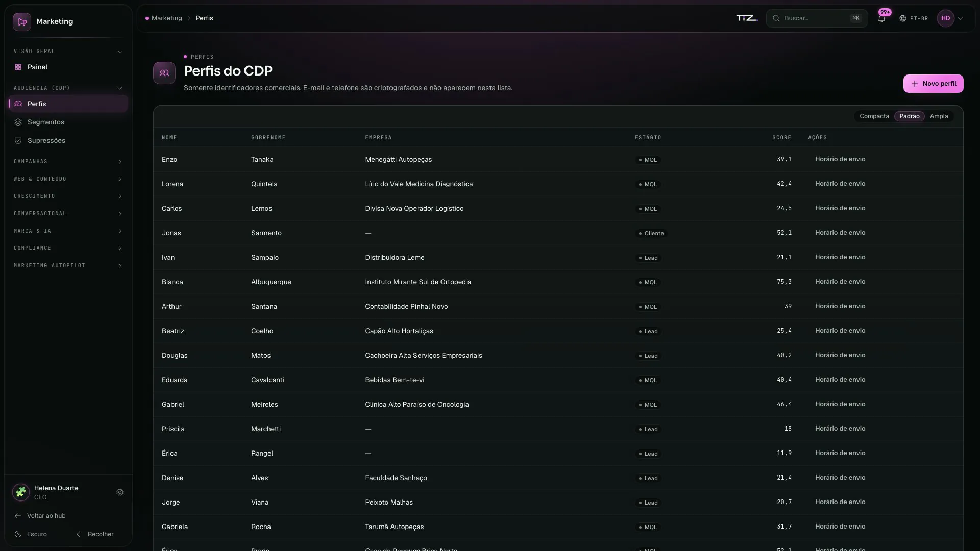980x551 pixels.
Task: Open Segmentos layers icon item
Action: 18,122
